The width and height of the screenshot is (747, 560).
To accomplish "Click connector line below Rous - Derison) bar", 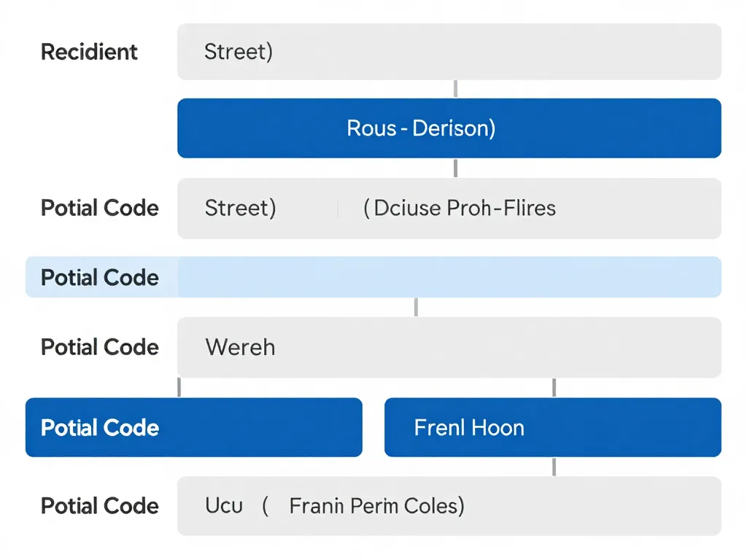I will pos(456,168).
